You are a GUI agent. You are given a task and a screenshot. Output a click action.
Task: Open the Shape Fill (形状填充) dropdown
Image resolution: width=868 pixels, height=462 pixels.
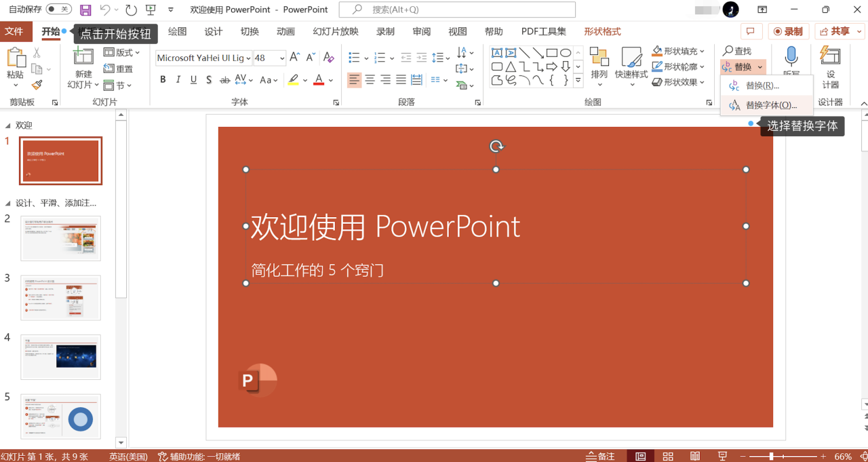click(679, 51)
